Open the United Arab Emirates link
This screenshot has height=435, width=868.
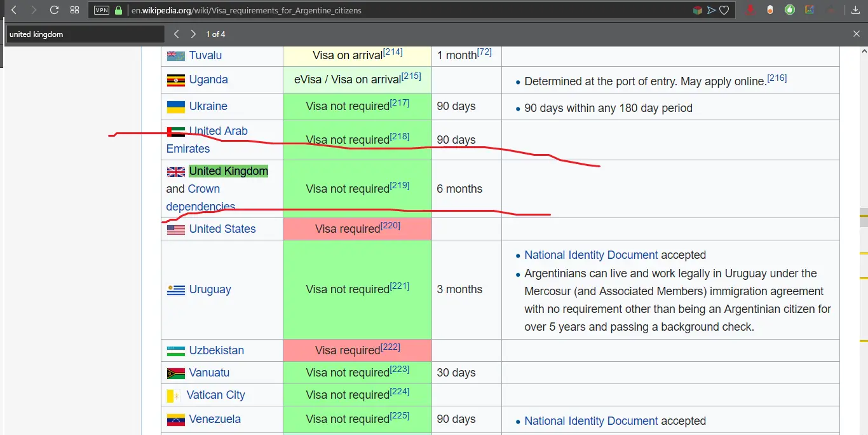pyautogui.click(x=207, y=140)
